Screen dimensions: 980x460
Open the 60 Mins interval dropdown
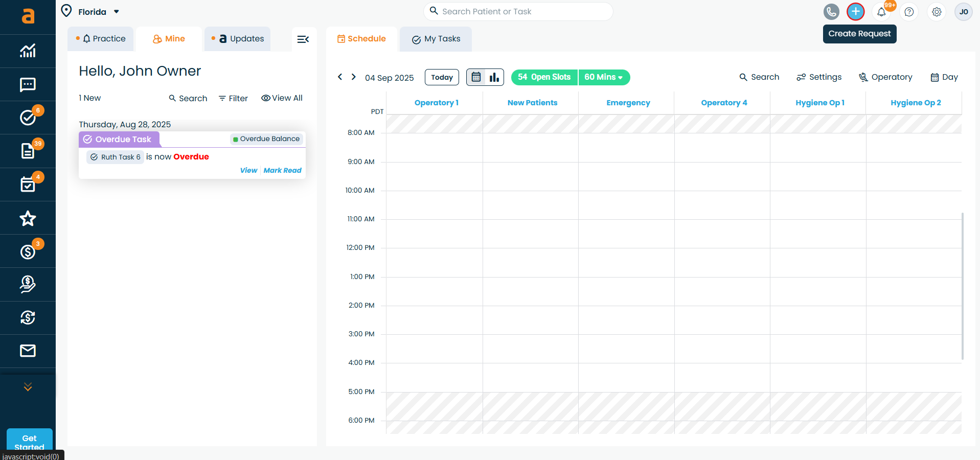tap(604, 77)
